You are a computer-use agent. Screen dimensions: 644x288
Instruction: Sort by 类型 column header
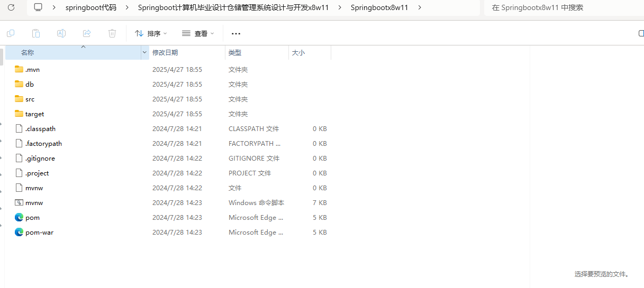257,53
